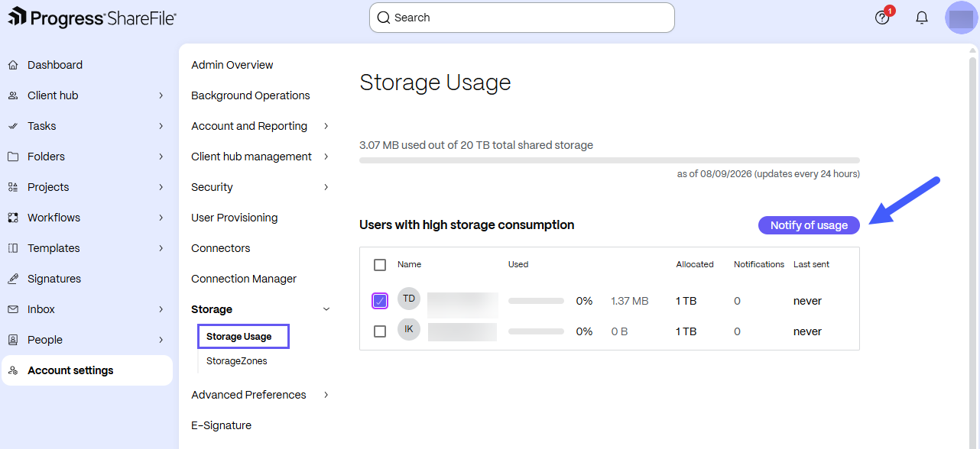Check the IK user row checkbox
This screenshot has width=980, height=449.
380,331
